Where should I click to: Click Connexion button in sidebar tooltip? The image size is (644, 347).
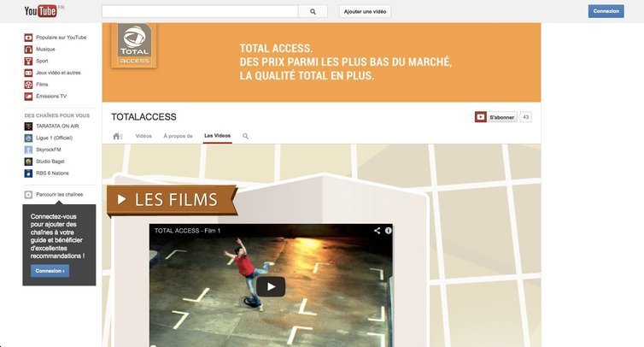[x=50, y=271]
